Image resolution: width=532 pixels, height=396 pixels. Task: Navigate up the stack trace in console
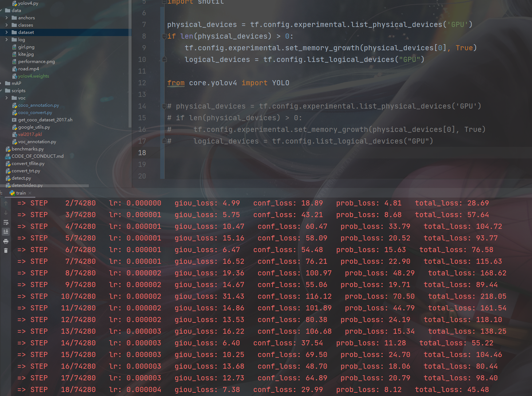[5, 203]
